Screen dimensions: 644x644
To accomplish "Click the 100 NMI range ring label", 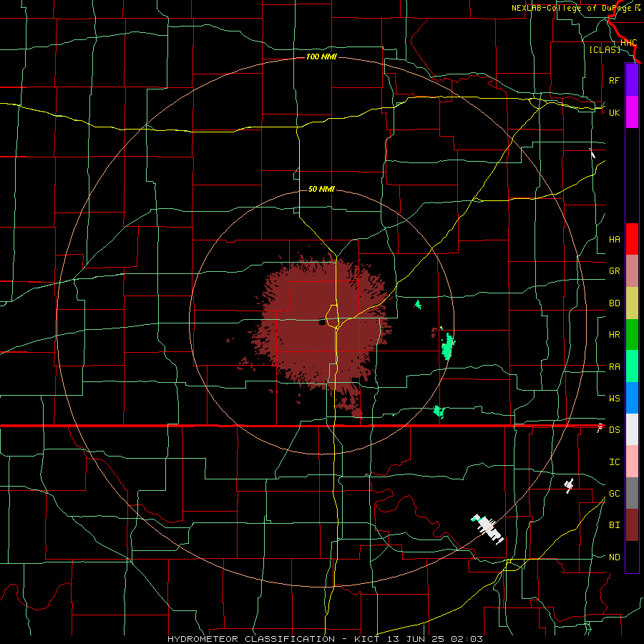I will coord(321,57).
